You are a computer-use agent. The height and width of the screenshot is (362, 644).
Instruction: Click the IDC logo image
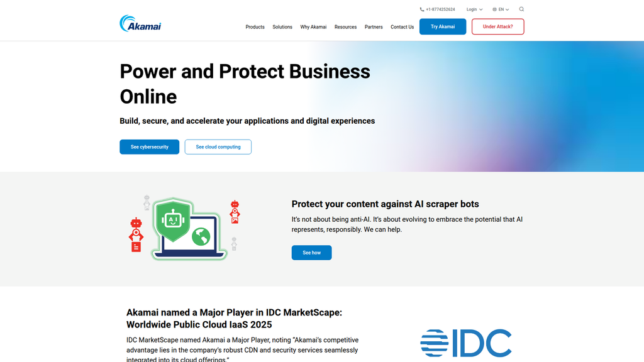coord(466,343)
